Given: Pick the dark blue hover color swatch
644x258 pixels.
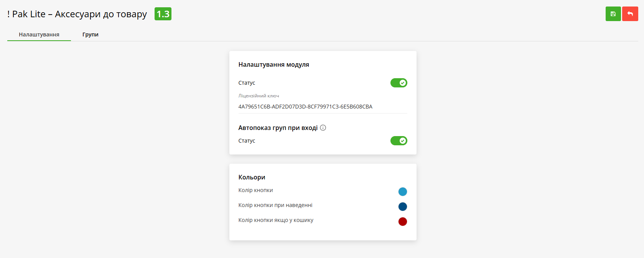Looking at the screenshot, I should point(402,207).
